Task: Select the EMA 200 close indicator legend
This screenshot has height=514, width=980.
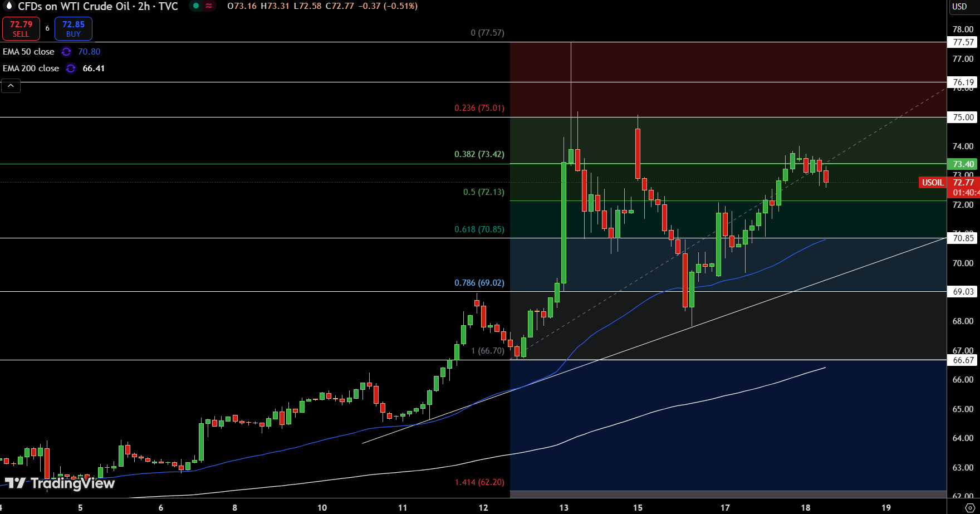Action: 31,68
